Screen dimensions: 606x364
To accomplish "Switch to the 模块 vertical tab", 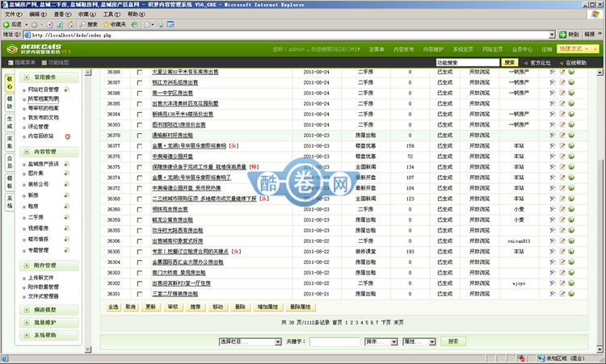I will pos(10,103).
